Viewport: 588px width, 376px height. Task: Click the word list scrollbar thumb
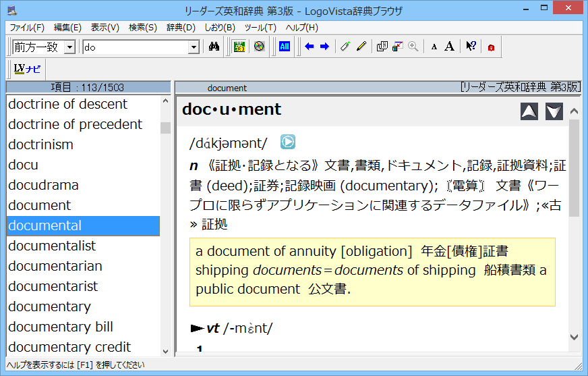pyautogui.click(x=165, y=128)
